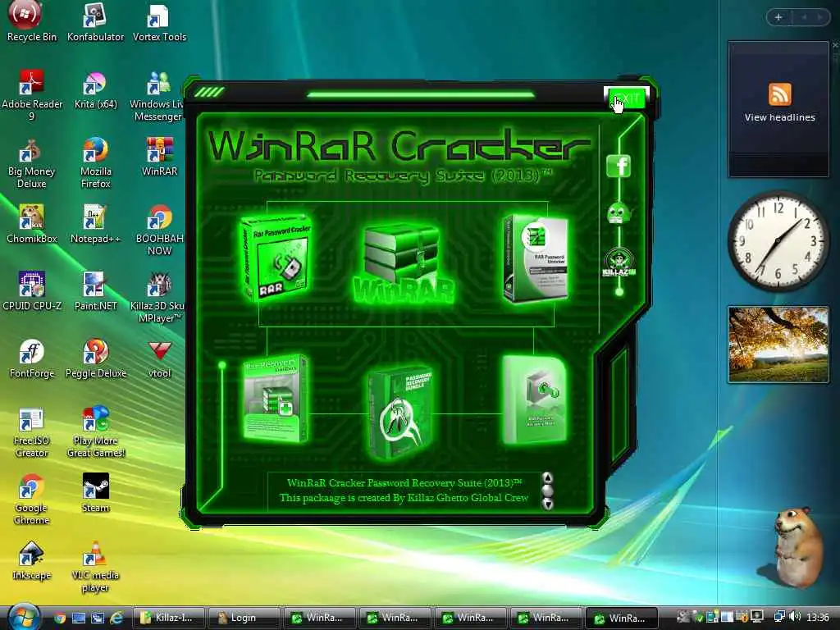Select the Mozilla Firefox desktop icon
This screenshot has height=630, width=840.
coord(95,164)
